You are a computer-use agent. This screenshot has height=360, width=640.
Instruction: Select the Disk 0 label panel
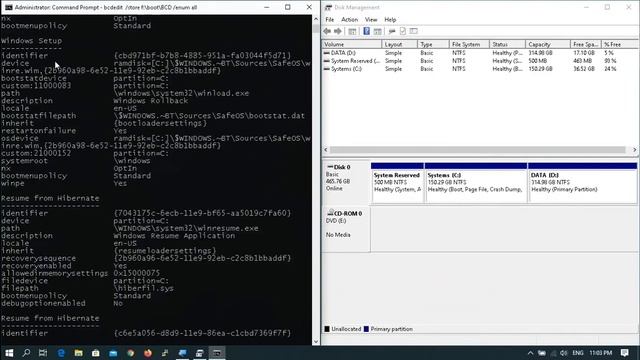[346, 182]
